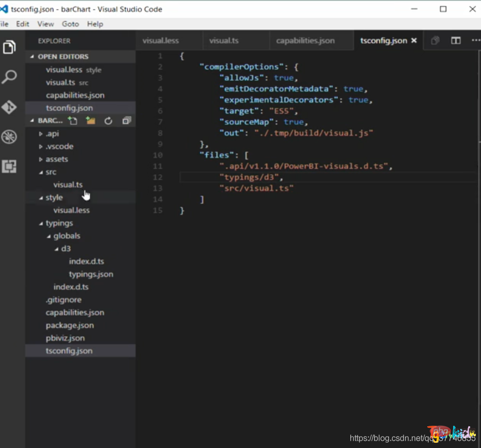
Task: Open the Git source control icon
Action: pyautogui.click(x=9, y=107)
